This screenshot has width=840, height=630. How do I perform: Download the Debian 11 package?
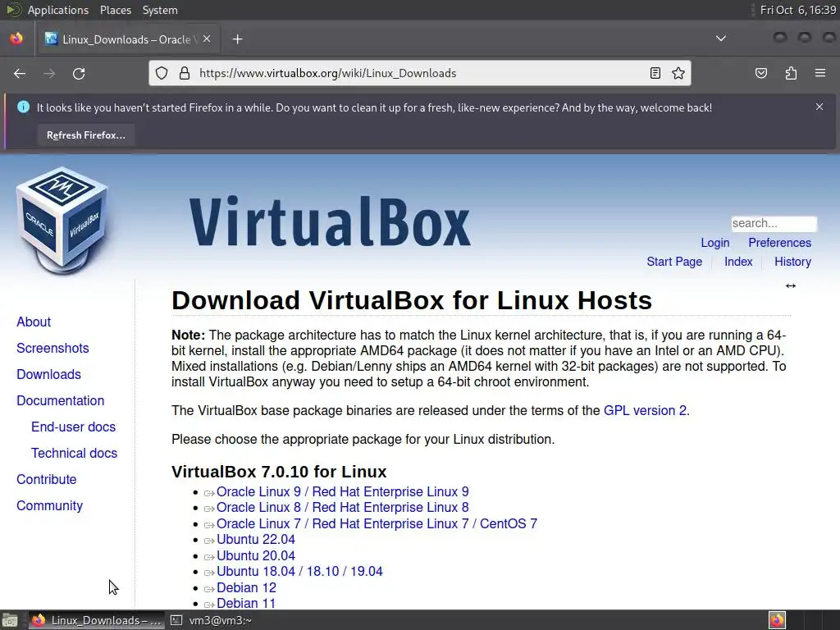pyautogui.click(x=246, y=603)
